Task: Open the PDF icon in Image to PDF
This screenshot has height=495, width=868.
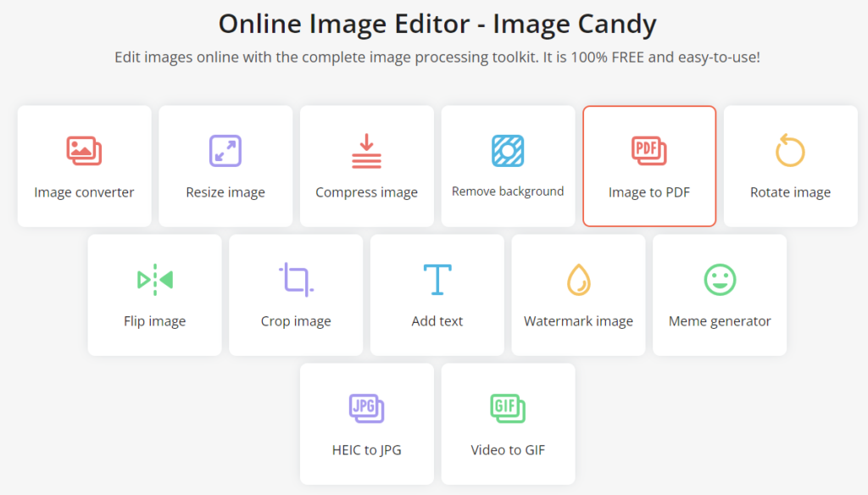Action: click(x=649, y=151)
